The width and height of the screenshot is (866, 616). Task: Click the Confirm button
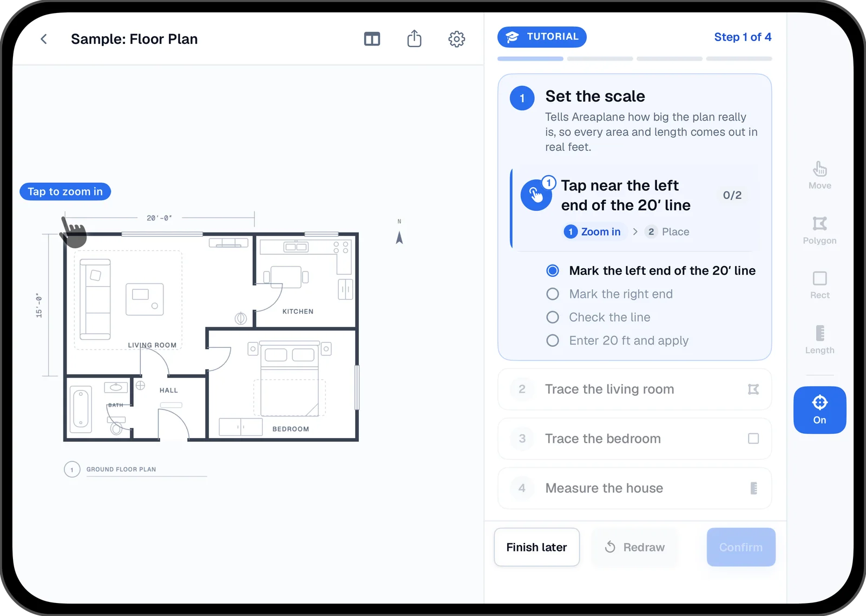point(741,547)
